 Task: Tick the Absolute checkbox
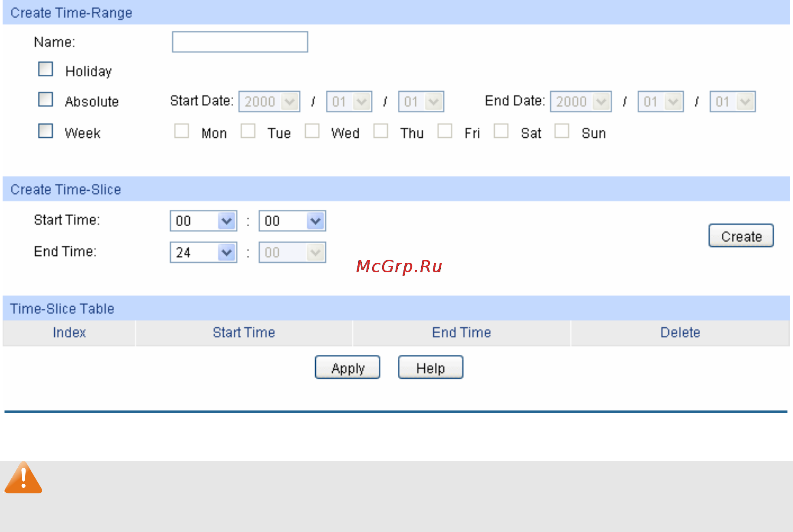(46, 99)
